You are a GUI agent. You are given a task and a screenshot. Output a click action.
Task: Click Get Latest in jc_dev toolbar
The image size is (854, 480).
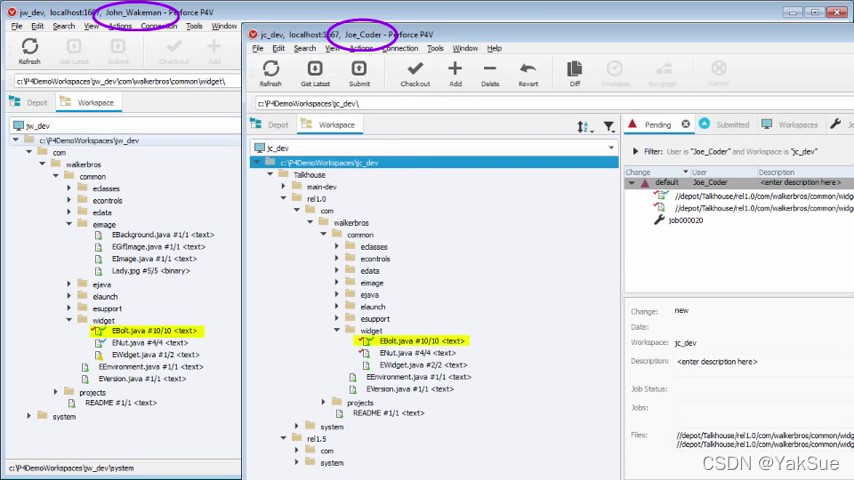315,74
